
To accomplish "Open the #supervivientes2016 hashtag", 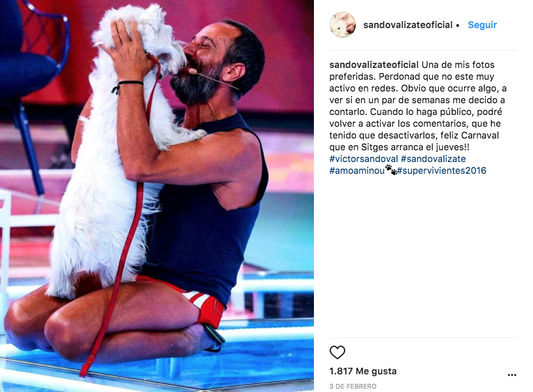I will point(441,171).
